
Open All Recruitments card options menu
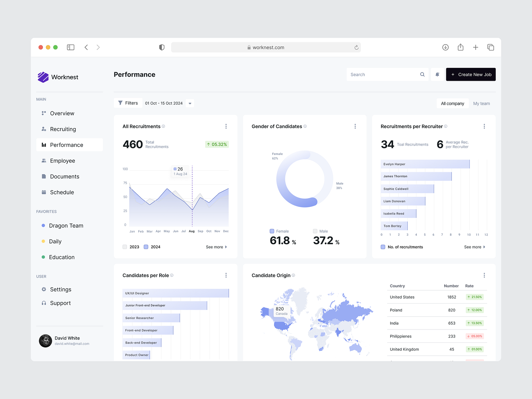[x=226, y=126]
